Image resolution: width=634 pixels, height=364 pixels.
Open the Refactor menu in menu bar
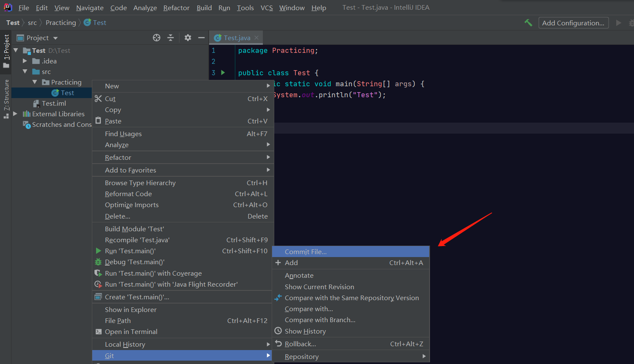176,8
